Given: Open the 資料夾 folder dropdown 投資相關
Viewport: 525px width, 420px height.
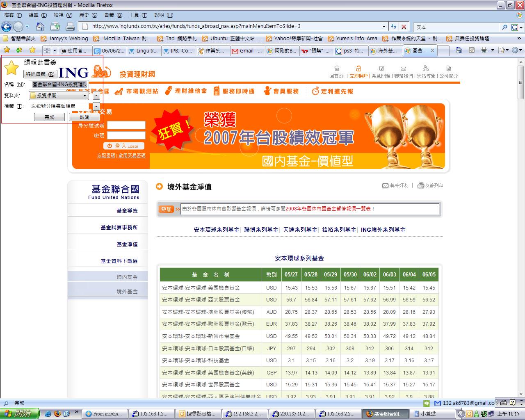Looking at the screenshot, I should click(59, 95).
